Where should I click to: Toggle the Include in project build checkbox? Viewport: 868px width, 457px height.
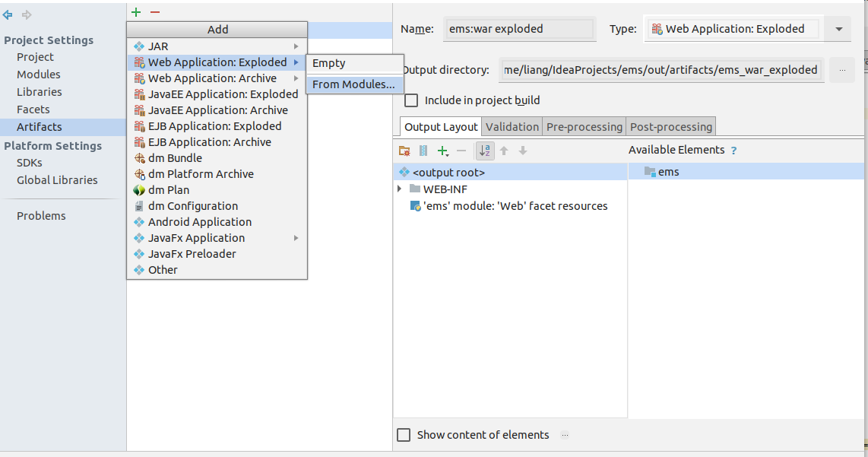[x=411, y=100]
